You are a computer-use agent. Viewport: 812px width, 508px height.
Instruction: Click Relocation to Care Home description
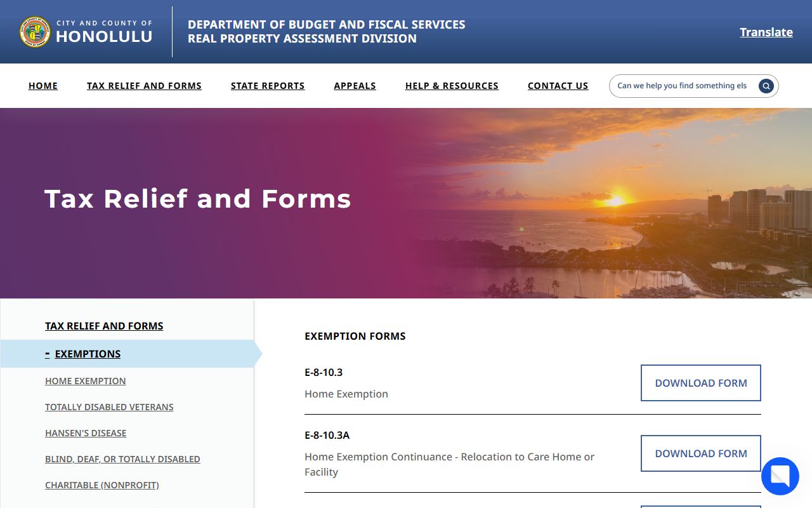click(x=449, y=464)
